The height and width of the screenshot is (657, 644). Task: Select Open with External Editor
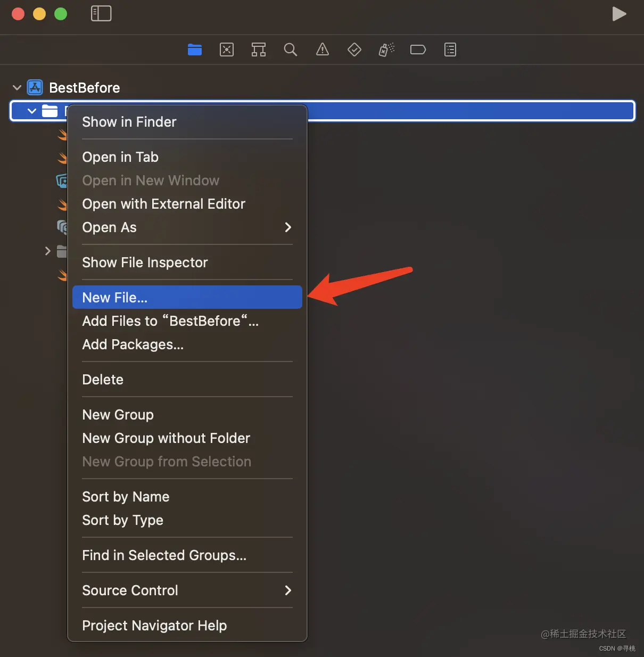coord(187,204)
